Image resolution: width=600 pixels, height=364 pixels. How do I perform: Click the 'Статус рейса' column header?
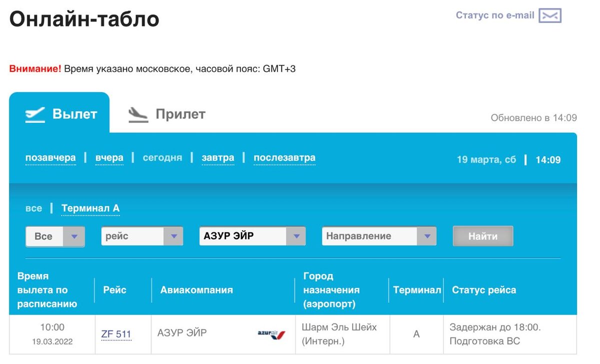[x=484, y=290]
